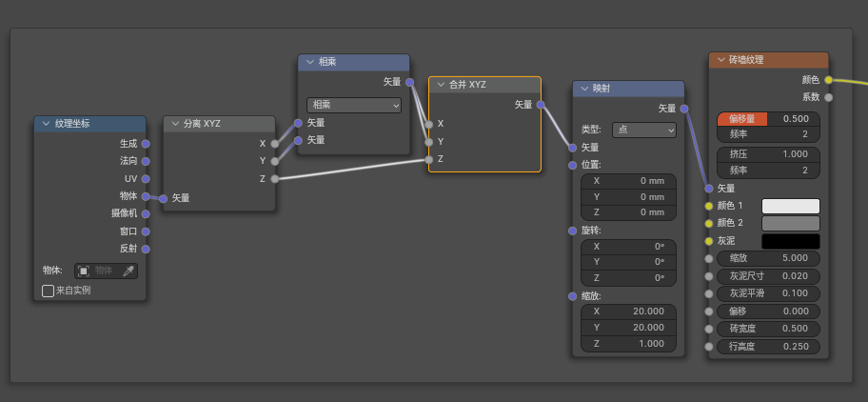This screenshot has height=402, width=868.
Task: Collapse the 砖墙纹理 node
Action: coord(720,60)
